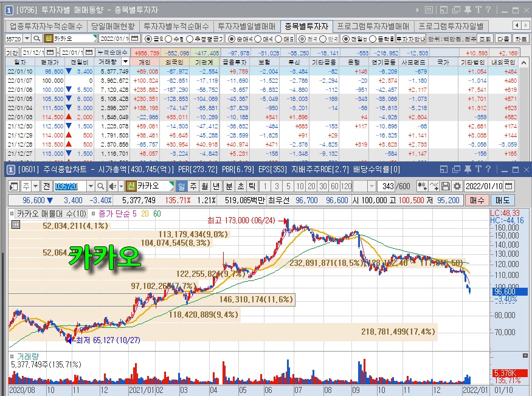532x396 pixels.
Task: Select the 단주 radio button
Action: 323,39
